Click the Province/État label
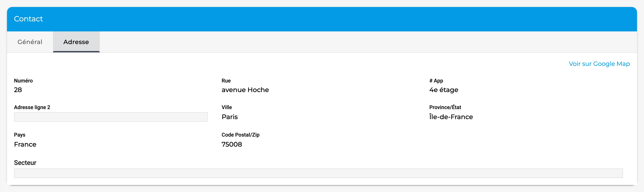 pyautogui.click(x=445, y=107)
